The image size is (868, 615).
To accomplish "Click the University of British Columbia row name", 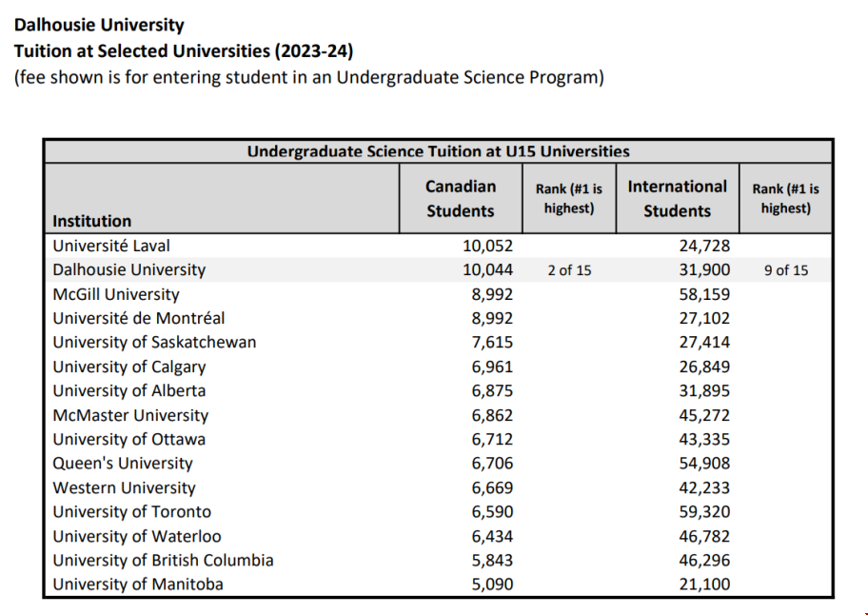I will pyautogui.click(x=163, y=561).
